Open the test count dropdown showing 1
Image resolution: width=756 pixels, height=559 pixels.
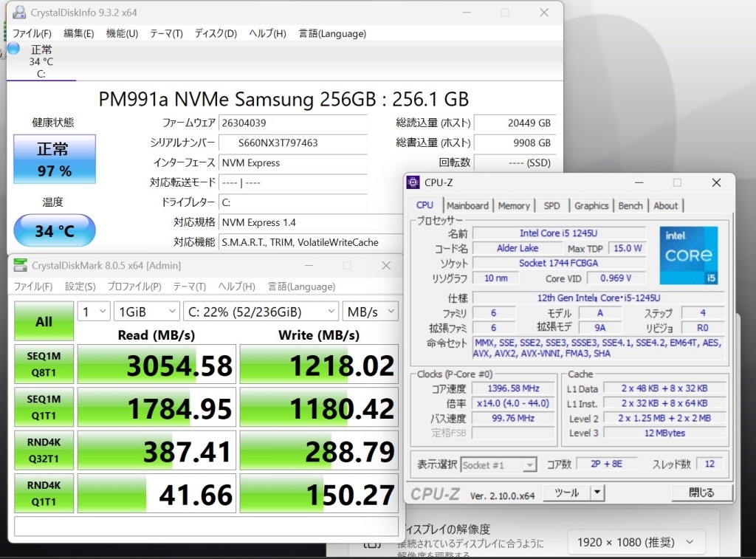(94, 312)
